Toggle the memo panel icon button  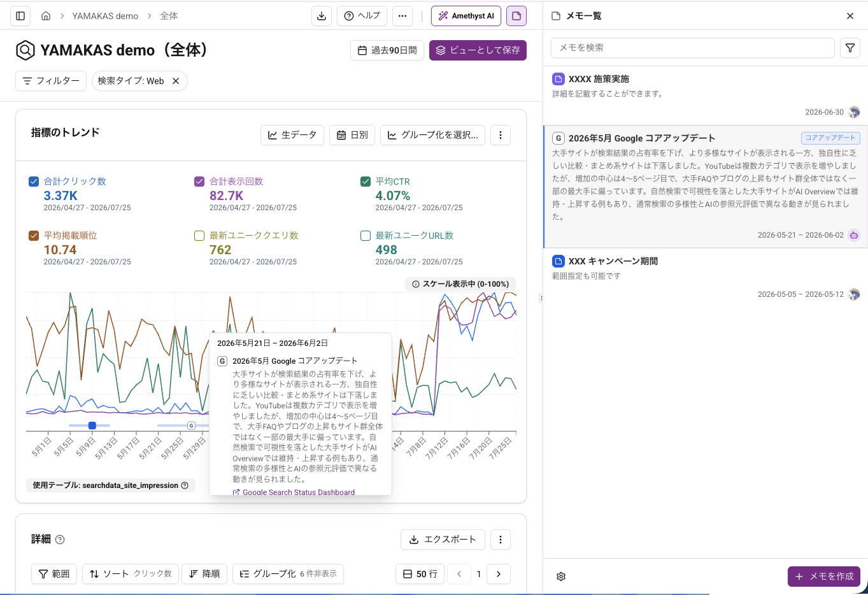[516, 16]
